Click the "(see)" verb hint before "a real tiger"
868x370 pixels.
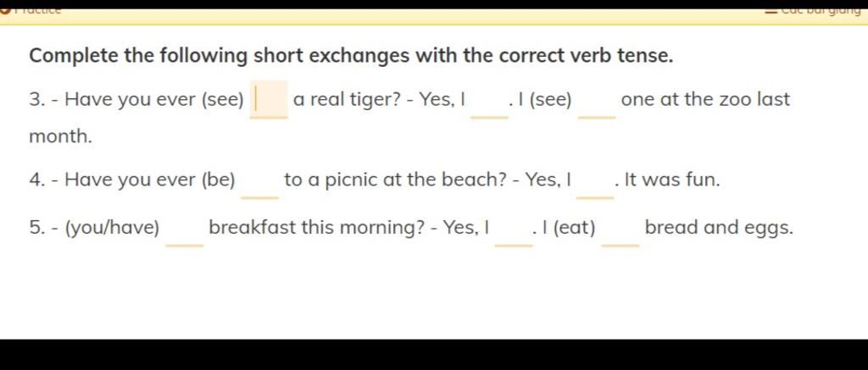(x=223, y=100)
